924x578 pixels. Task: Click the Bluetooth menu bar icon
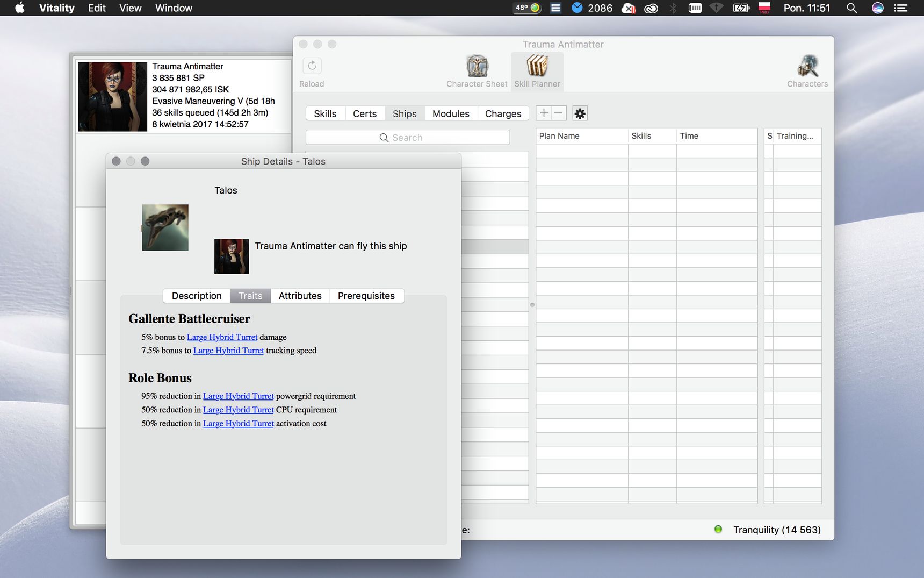click(x=673, y=8)
